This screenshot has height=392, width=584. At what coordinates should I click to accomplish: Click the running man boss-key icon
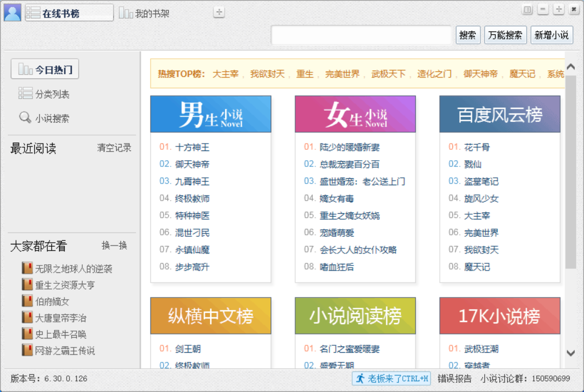click(x=360, y=378)
